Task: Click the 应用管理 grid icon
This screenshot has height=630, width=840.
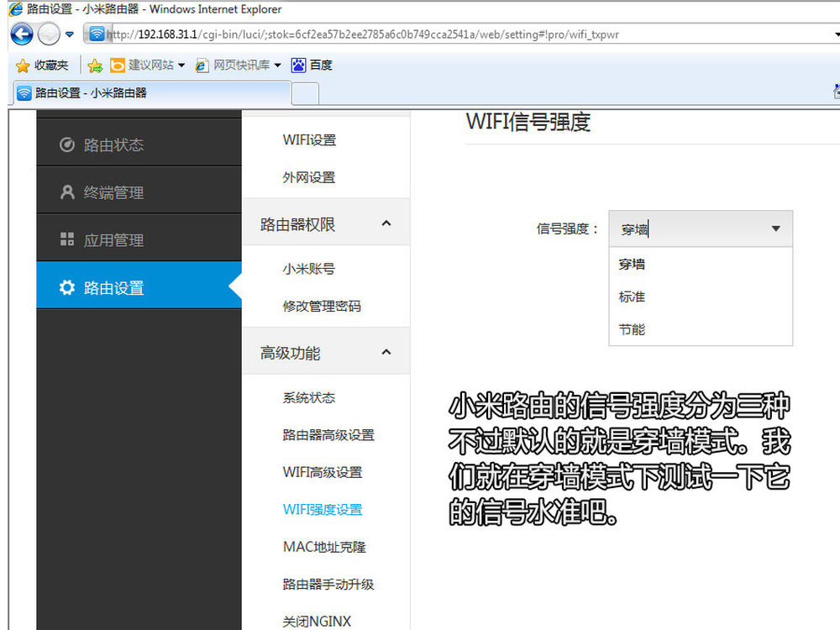Action: click(x=67, y=239)
